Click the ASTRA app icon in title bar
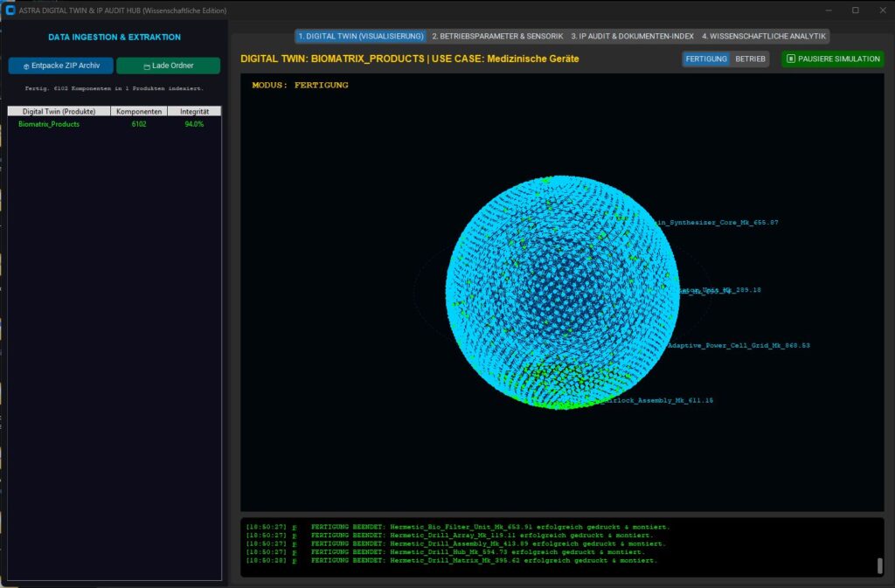895x588 pixels. click(10, 10)
